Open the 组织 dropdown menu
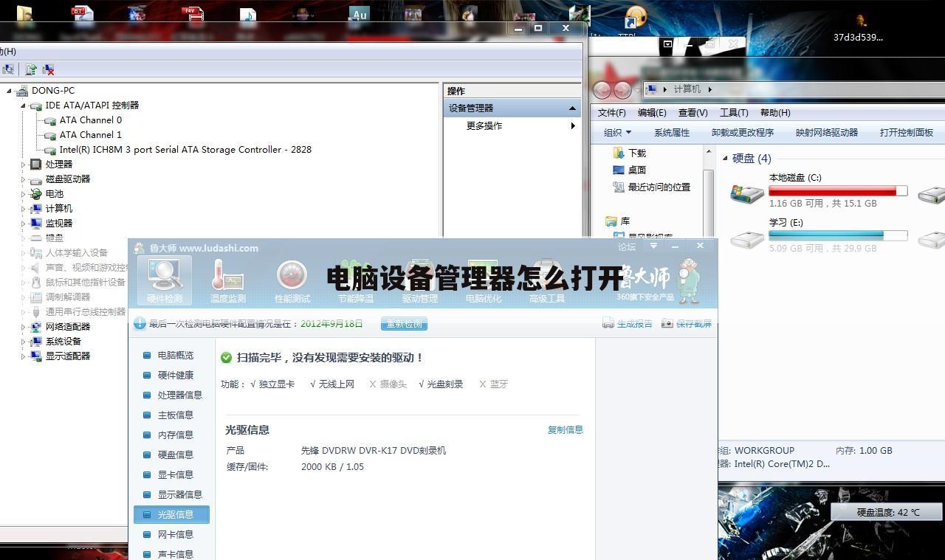This screenshot has width=945, height=560. click(617, 133)
